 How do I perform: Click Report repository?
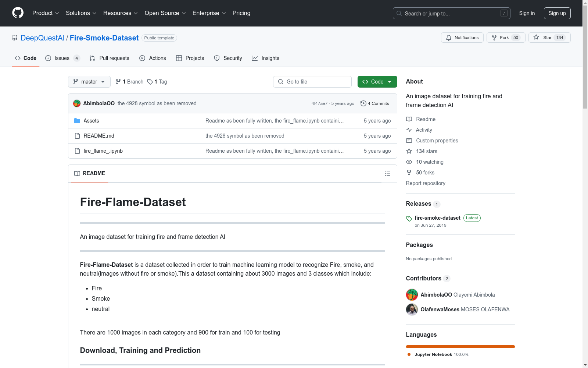coord(426,183)
